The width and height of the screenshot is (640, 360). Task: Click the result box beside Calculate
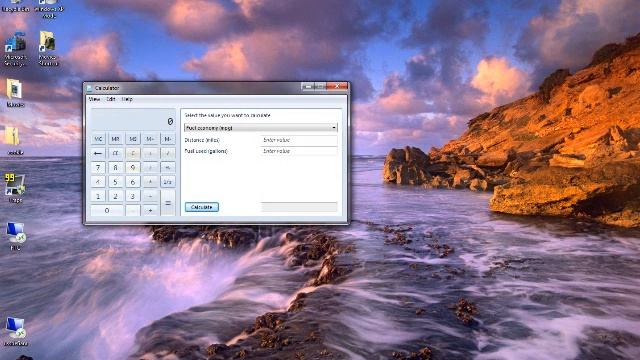[299, 207]
